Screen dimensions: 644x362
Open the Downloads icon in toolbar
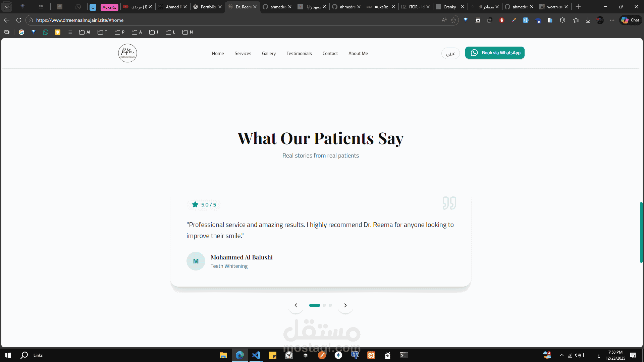[588, 20]
